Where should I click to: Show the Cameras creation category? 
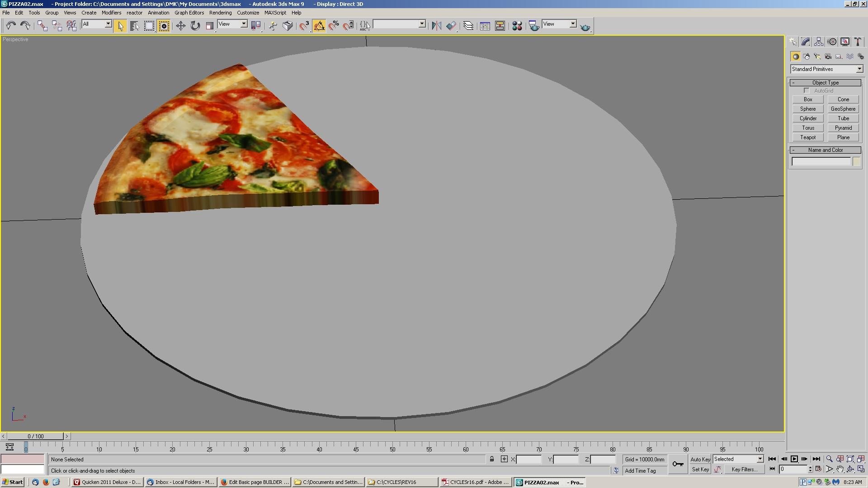(x=828, y=56)
